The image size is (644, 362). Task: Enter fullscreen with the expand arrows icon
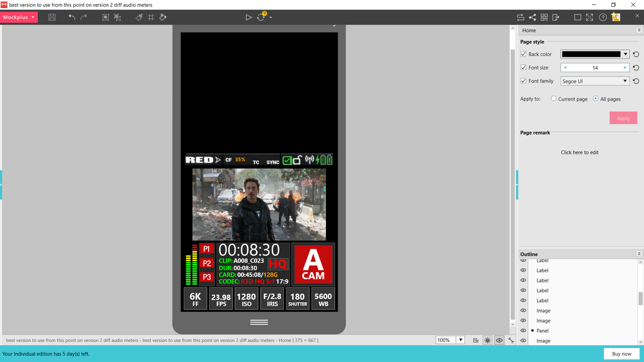(590, 17)
